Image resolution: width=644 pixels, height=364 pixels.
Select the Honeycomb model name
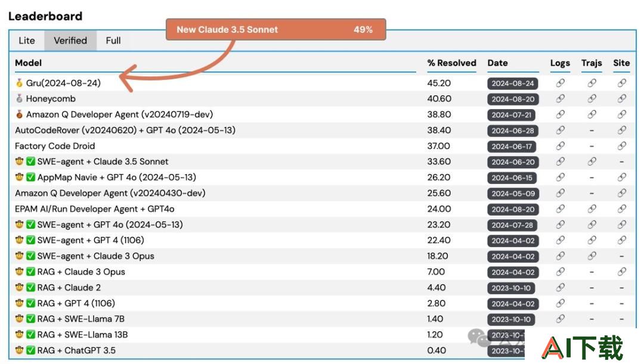click(x=51, y=99)
